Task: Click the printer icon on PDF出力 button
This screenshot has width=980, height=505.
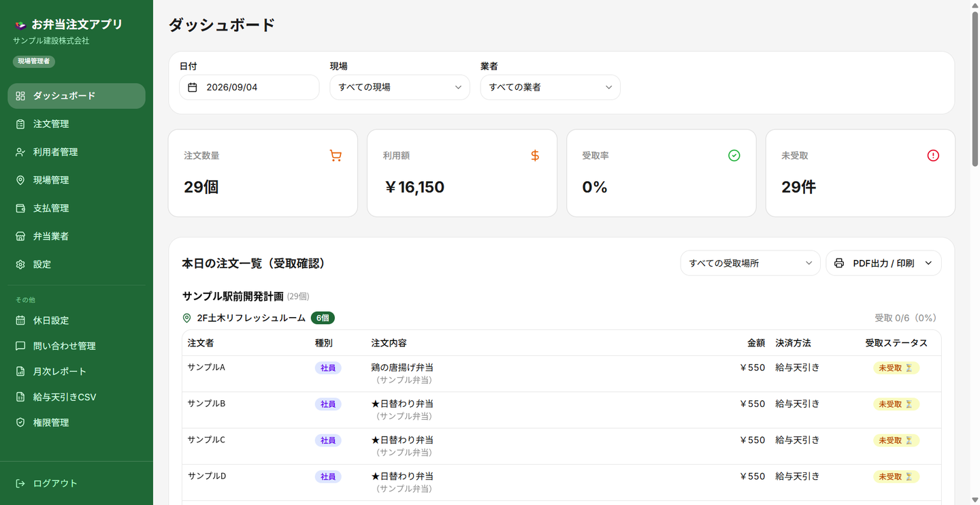Action: [x=839, y=263]
